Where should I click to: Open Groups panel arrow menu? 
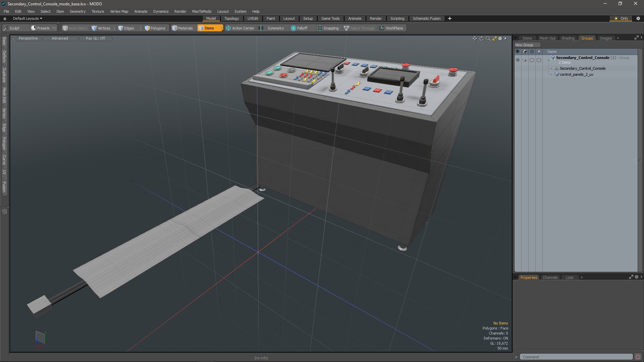(641, 38)
